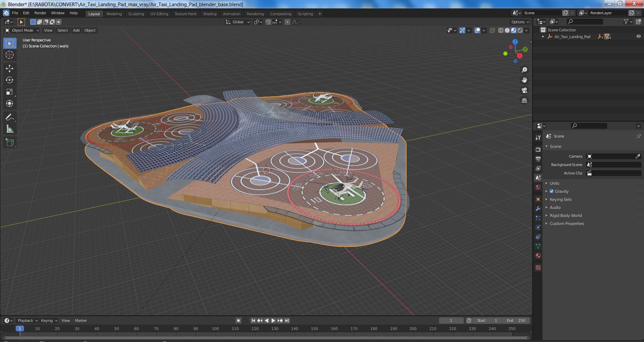The height and width of the screenshot is (342, 644).
Task: Switch to material preview shading
Action: 514,30
